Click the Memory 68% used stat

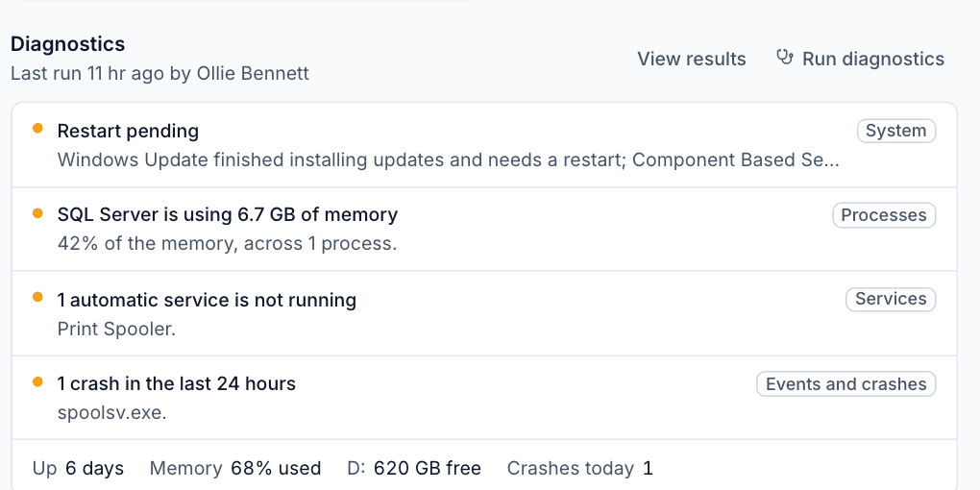[235, 468]
